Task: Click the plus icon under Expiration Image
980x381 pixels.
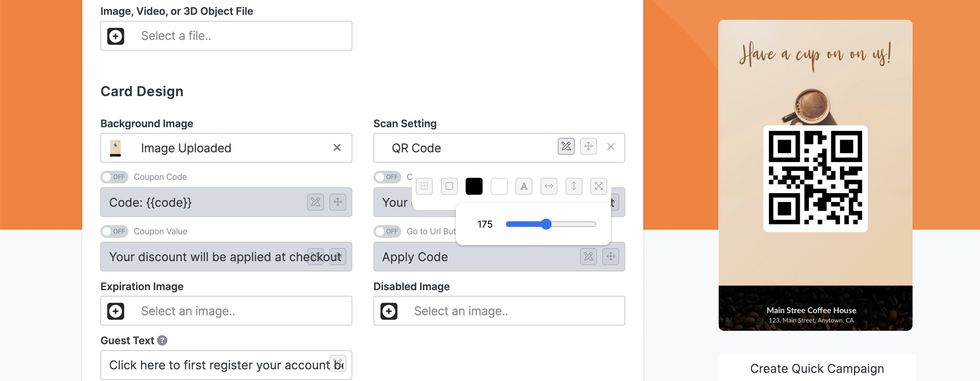Action: [x=116, y=311]
